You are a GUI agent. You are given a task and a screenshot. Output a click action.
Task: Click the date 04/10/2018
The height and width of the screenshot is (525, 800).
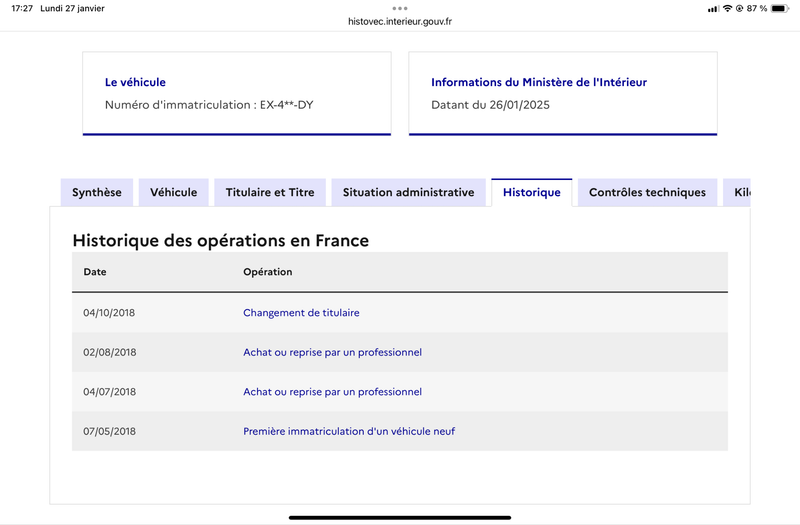pos(109,313)
